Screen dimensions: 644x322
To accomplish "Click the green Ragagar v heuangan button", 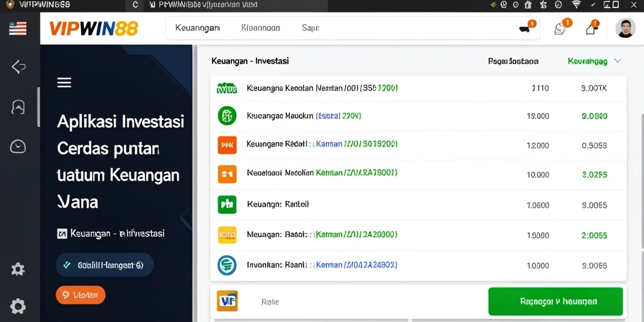I will 555,301.
